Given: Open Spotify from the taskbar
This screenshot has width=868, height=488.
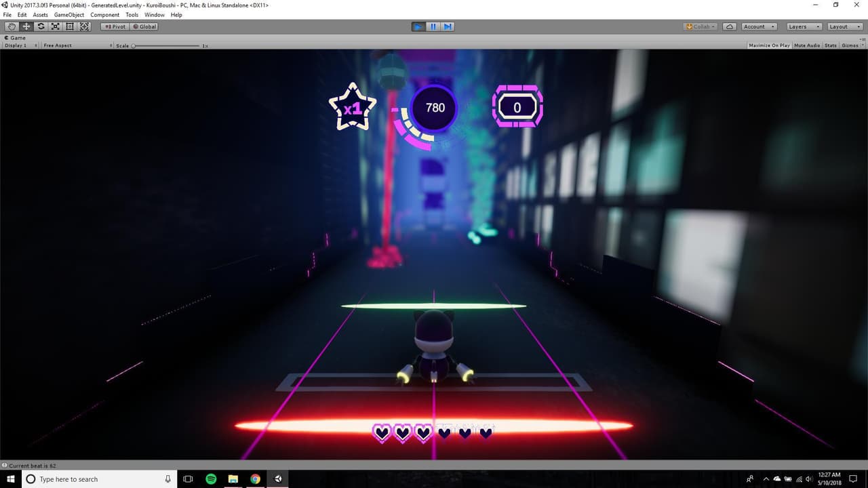Looking at the screenshot, I should pyautogui.click(x=211, y=479).
